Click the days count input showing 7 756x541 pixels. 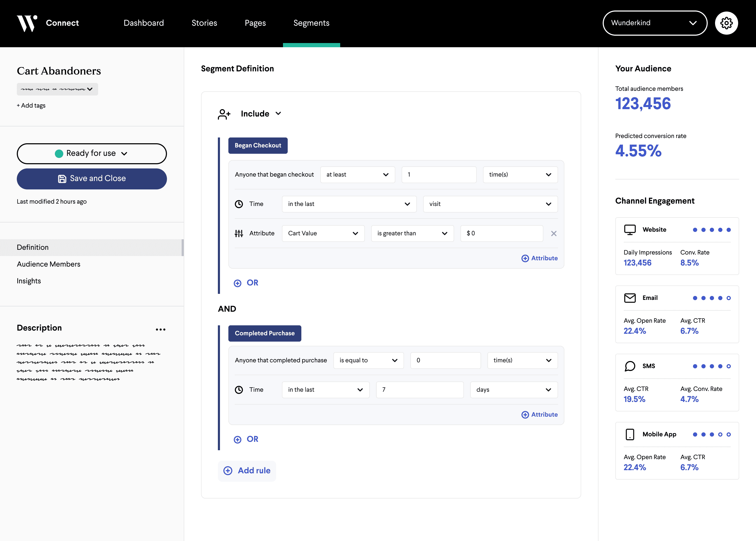pos(419,390)
